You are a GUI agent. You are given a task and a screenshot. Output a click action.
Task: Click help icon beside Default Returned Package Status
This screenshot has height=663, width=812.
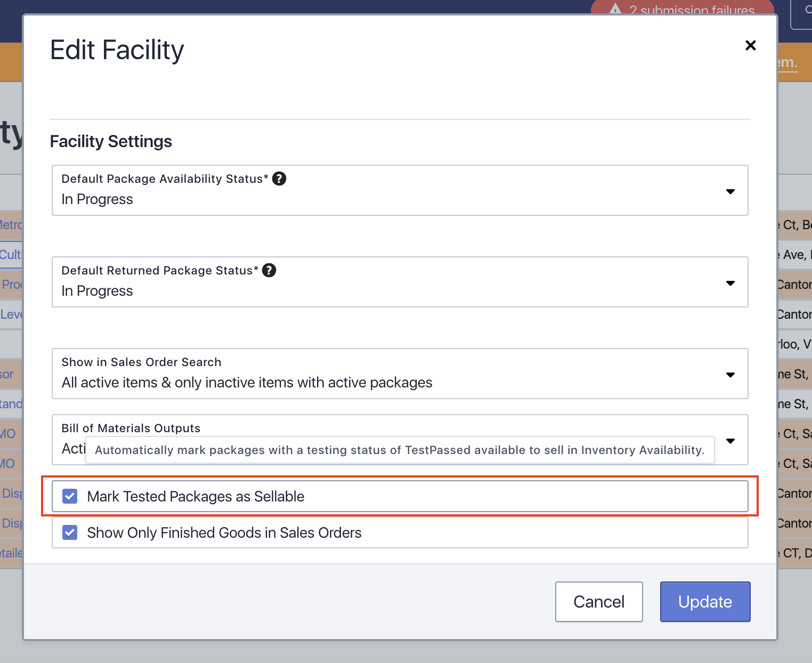(x=269, y=270)
